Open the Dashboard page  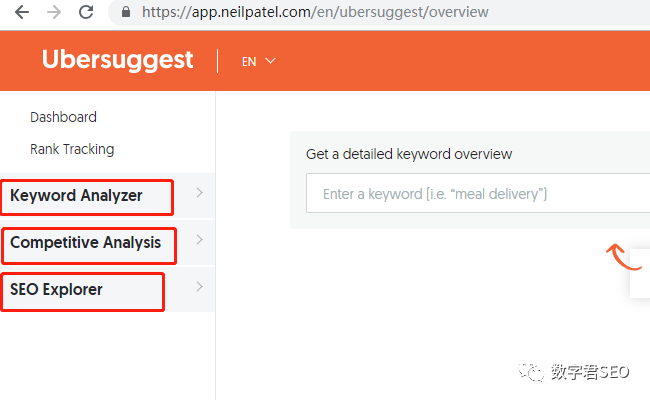point(63,117)
